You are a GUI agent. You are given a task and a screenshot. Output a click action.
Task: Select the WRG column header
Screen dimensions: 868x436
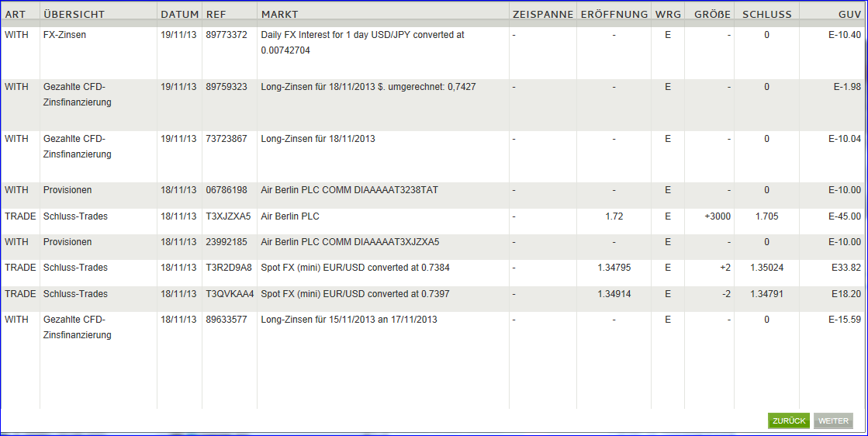(668, 15)
